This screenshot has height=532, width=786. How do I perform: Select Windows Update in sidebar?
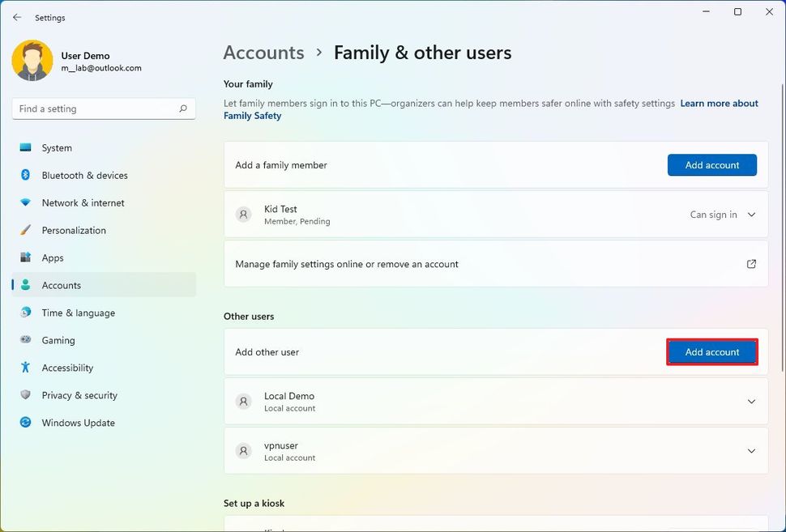pyautogui.click(x=78, y=423)
